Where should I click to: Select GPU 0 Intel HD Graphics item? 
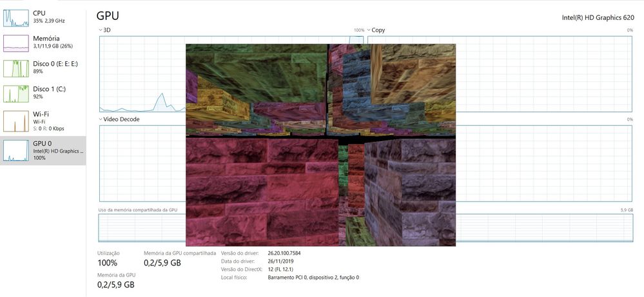(43, 151)
